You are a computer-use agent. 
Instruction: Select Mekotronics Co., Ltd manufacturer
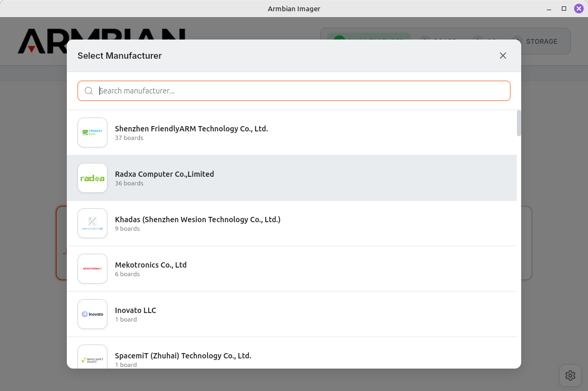(x=151, y=265)
